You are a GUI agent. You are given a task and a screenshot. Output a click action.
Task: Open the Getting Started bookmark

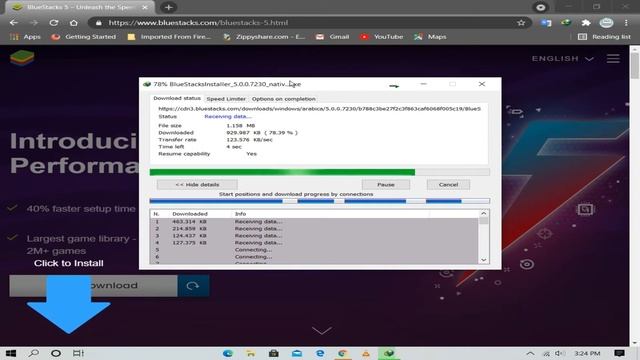(x=84, y=37)
